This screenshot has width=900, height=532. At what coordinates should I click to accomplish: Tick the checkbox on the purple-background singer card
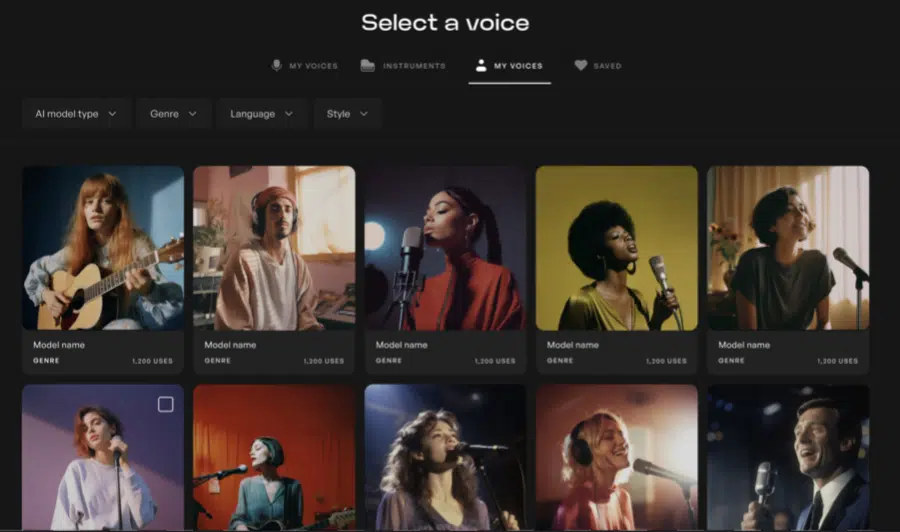pos(165,405)
